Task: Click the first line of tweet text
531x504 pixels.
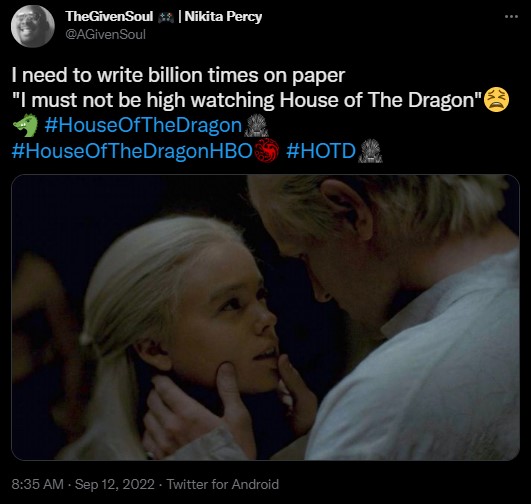Action: [x=178, y=75]
